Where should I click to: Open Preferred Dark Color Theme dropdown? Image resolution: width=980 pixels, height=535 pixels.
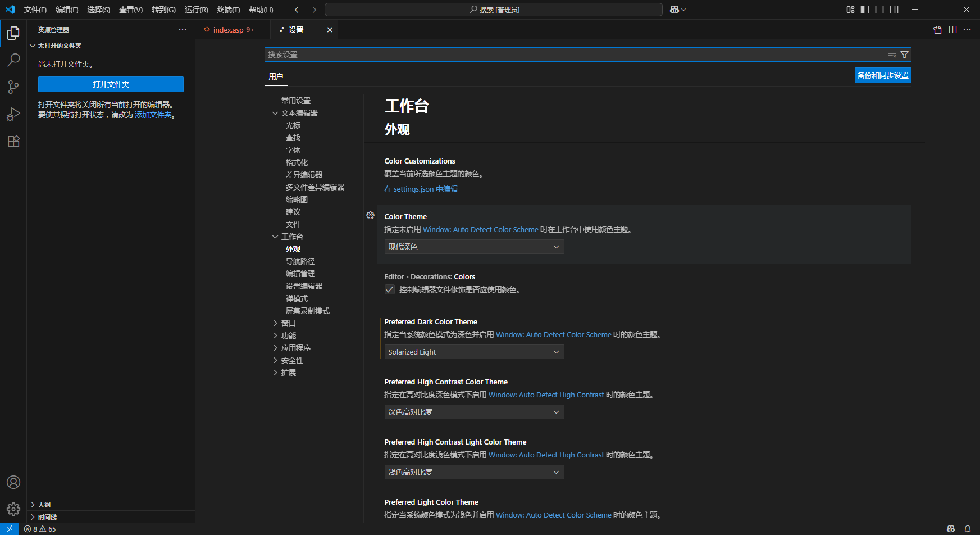473,352
